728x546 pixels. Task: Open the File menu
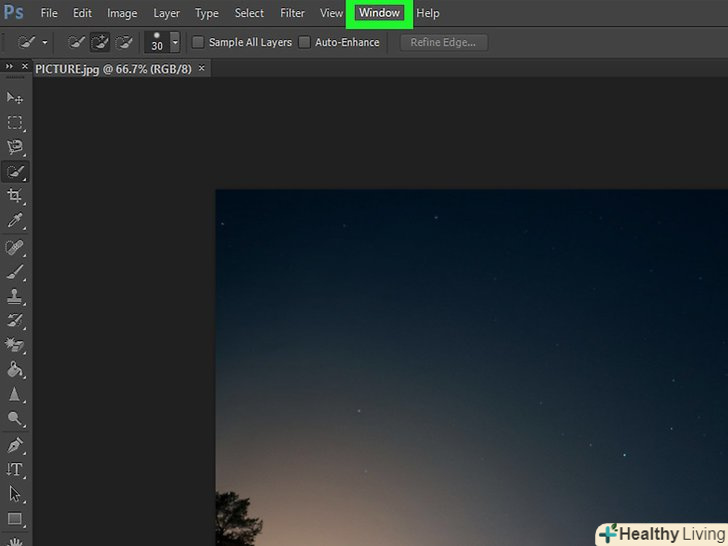49,13
